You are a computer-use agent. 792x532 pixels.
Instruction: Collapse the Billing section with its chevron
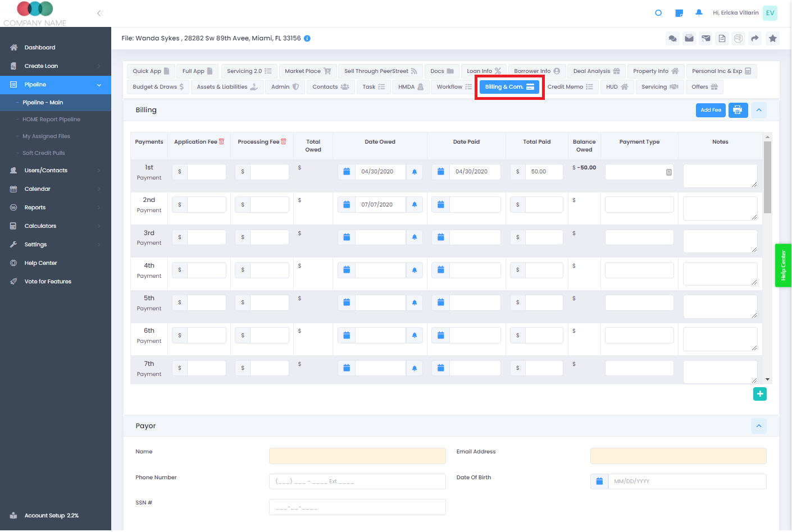pos(759,110)
